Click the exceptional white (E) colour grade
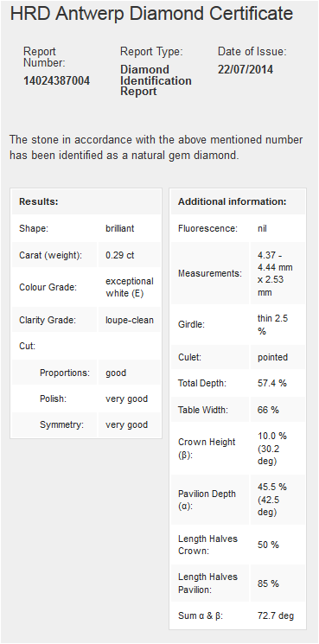Image resolution: width=319 pixels, height=644 pixels. coord(130,287)
